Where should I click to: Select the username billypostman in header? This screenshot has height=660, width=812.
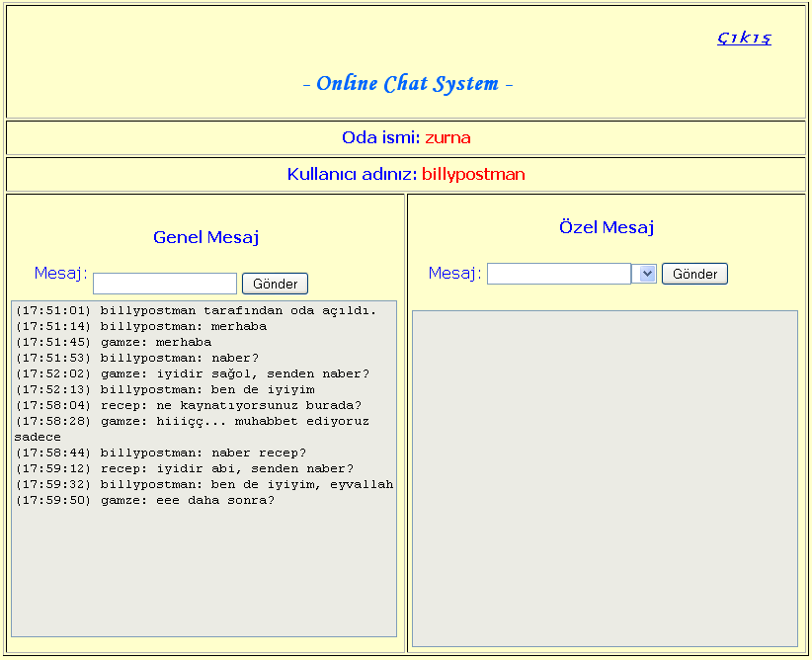pyautogui.click(x=473, y=174)
